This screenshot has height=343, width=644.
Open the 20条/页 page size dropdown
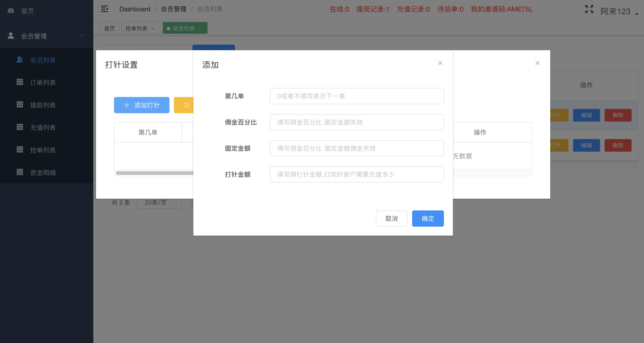159,203
